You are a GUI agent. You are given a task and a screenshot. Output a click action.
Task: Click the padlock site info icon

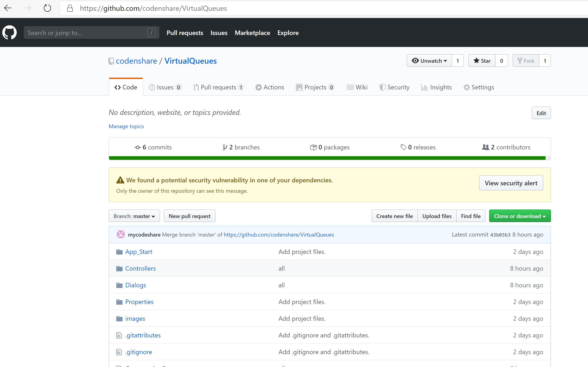coord(70,8)
